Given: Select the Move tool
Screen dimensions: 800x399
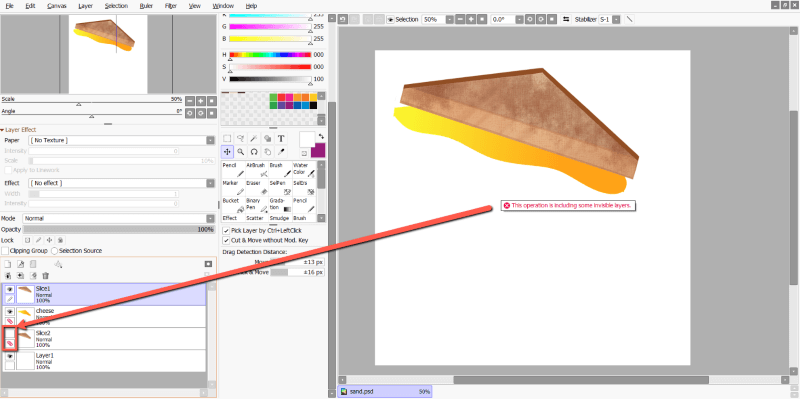Looking at the screenshot, I should (227, 152).
